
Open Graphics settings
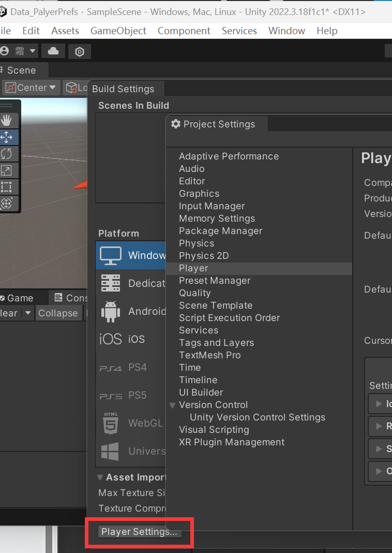(199, 194)
